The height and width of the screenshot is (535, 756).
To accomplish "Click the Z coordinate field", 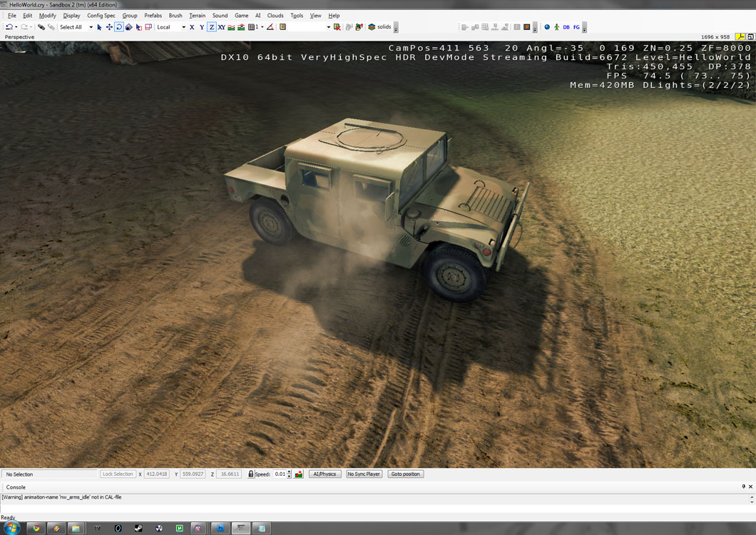I will (x=229, y=474).
